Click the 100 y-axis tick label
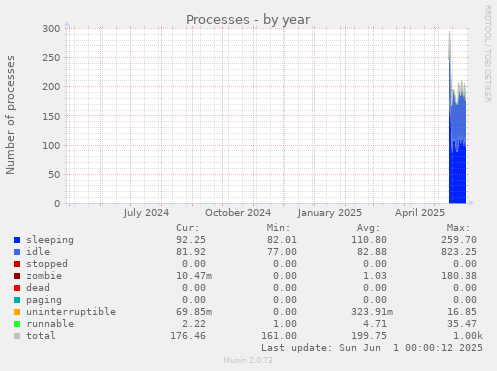Viewport: 497px width, 371px height. point(51,145)
